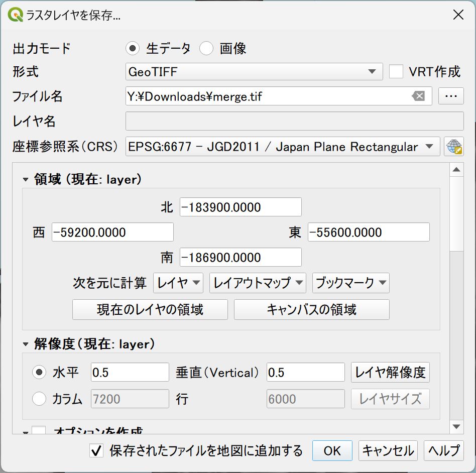Open the 座標参照系 EPSG:6677 dropdown
This screenshot has height=473, width=476.
[283, 147]
